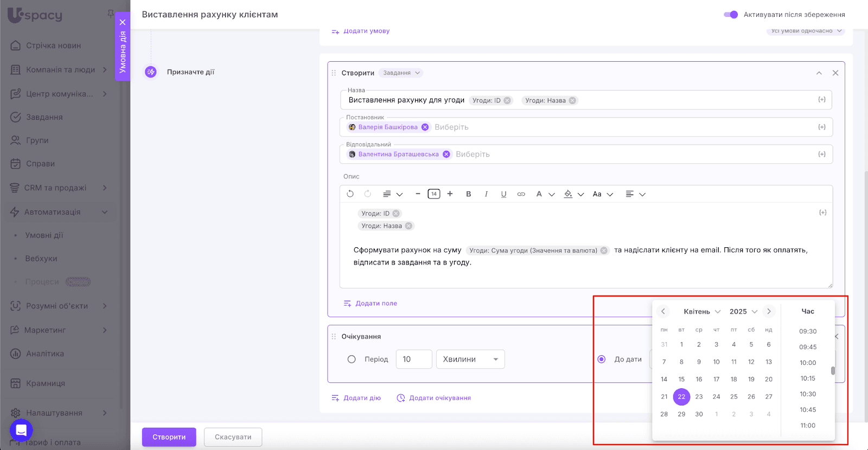The height and width of the screenshot is (450, 868).
Task: Open the Квітень month dropdown
Action: click(702, 312)
